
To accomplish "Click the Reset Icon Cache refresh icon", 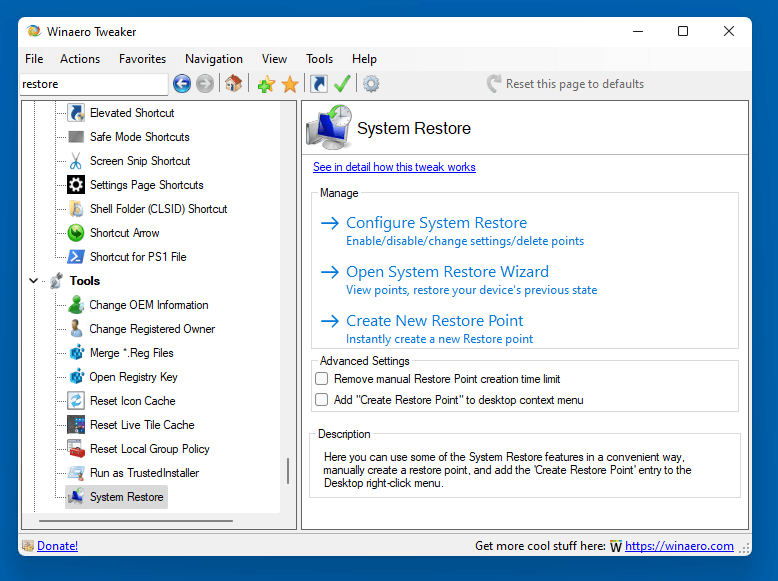I will pos(76,400).
